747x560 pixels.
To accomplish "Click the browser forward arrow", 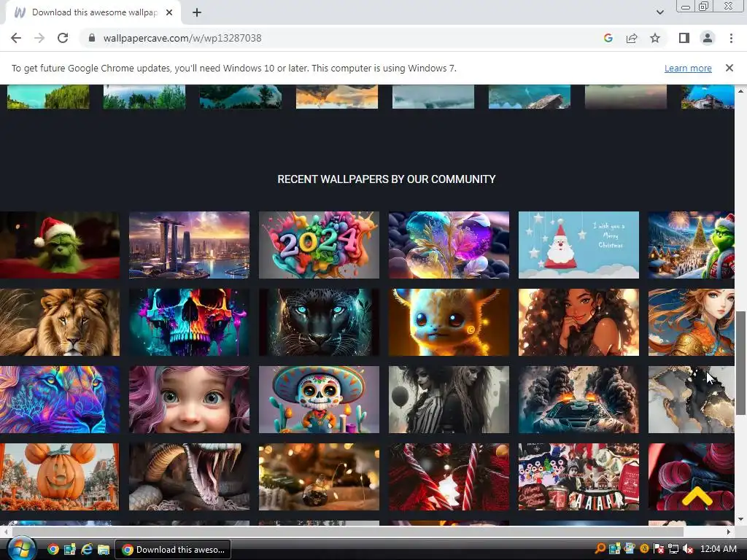I will pos(39,38).
